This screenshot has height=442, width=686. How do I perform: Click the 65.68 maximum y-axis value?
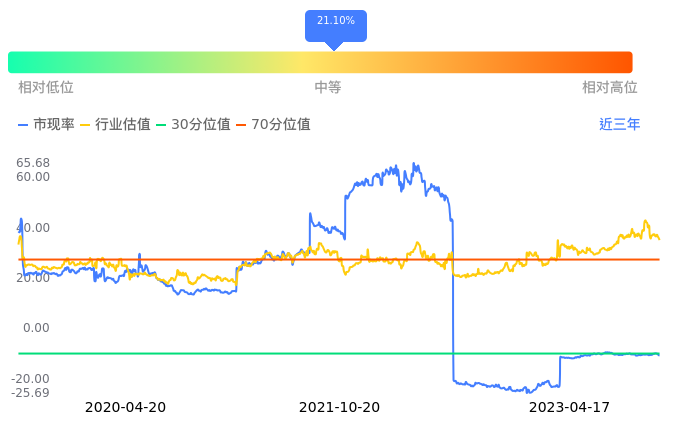[33, 163]
